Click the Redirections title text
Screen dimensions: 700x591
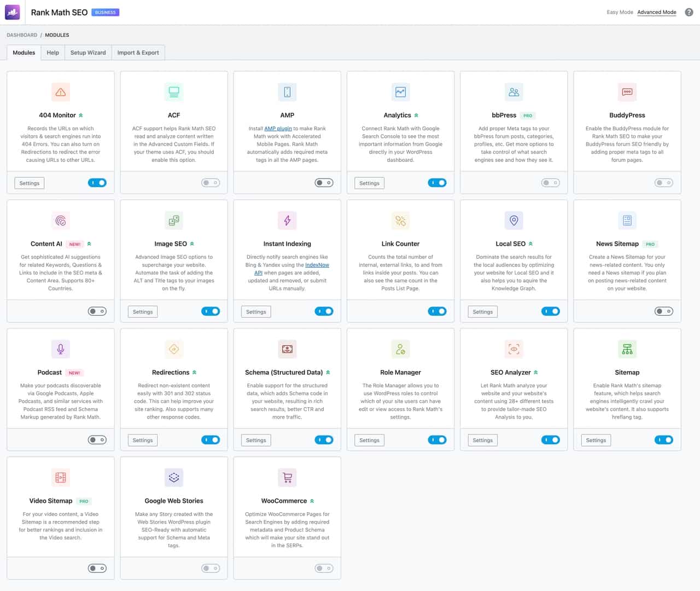[x=171, y=373]
